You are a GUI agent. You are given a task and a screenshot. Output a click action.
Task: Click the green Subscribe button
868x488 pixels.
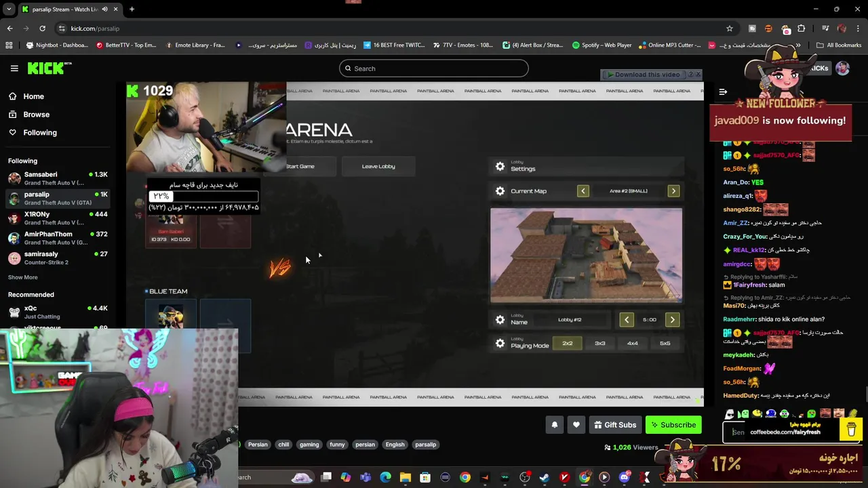(673, 425)
